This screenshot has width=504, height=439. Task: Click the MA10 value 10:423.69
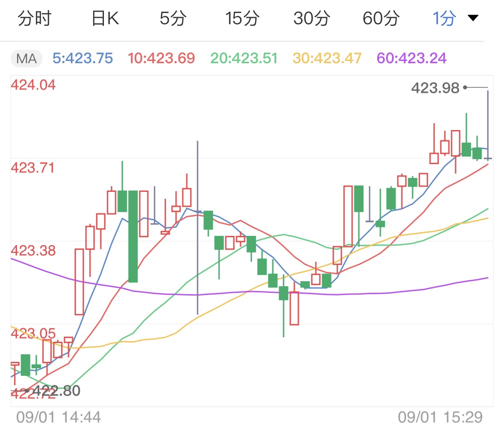coord(161,59)
